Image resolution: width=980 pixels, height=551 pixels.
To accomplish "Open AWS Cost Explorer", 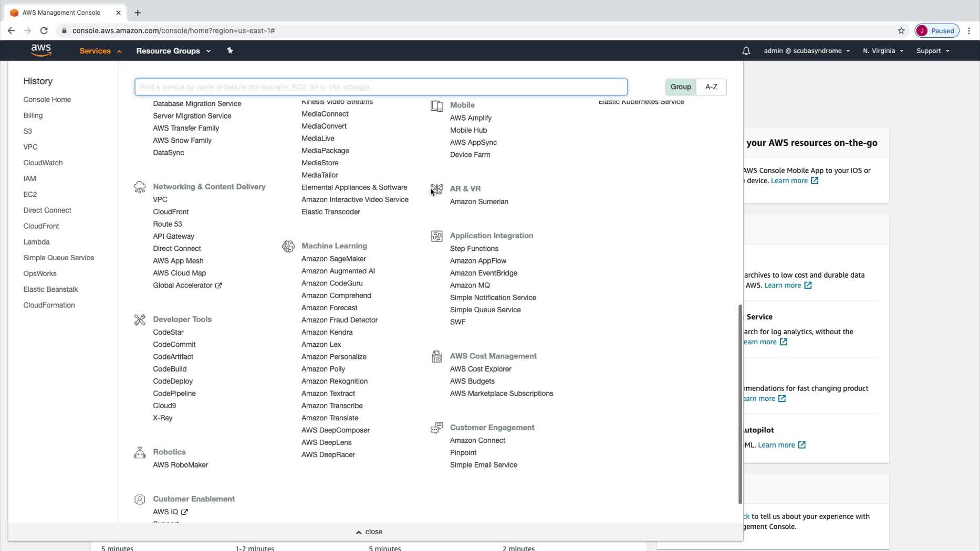I will [x=481, y=369].
